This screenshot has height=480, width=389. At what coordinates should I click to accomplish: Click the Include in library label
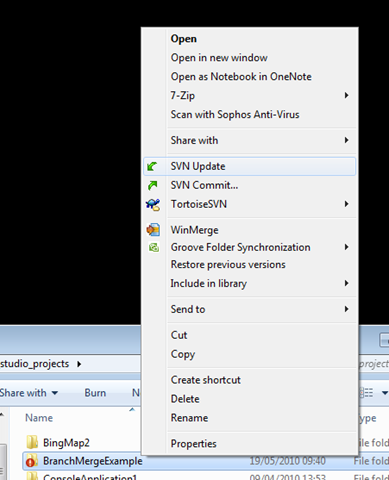pyautogui.click(x=209, y=284)
